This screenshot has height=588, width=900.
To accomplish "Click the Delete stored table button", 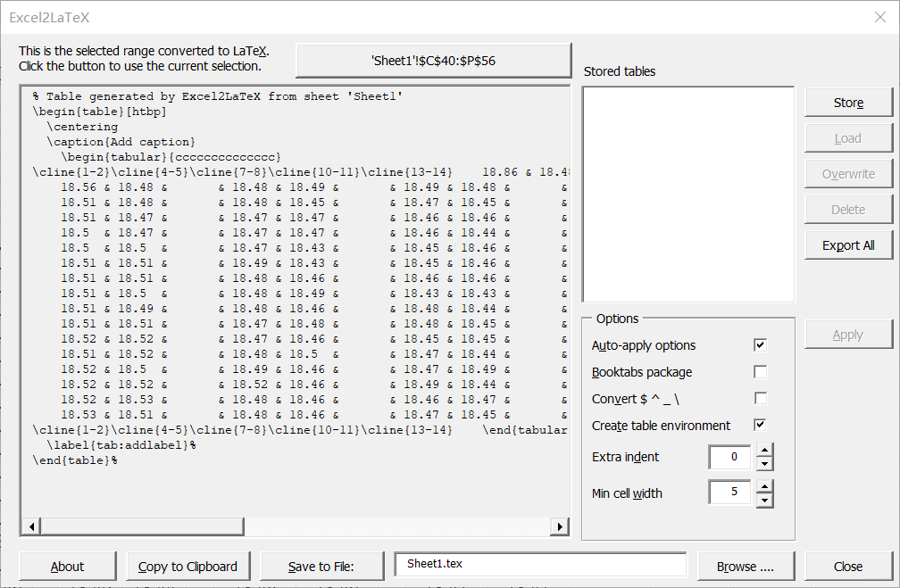I will [848, 210].
